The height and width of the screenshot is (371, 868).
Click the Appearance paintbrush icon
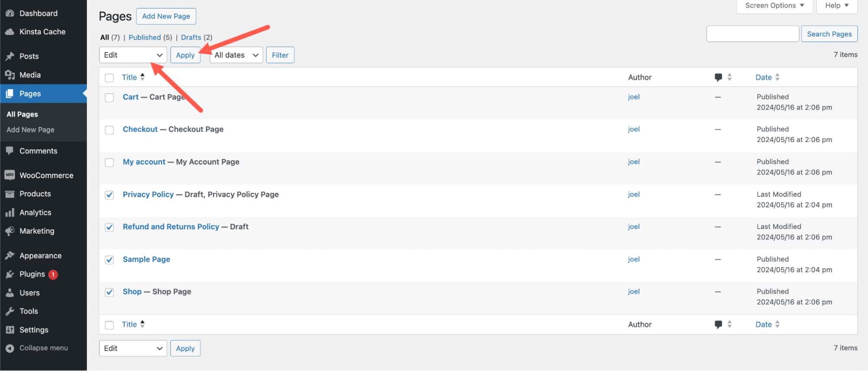click(x=10, y=255)
